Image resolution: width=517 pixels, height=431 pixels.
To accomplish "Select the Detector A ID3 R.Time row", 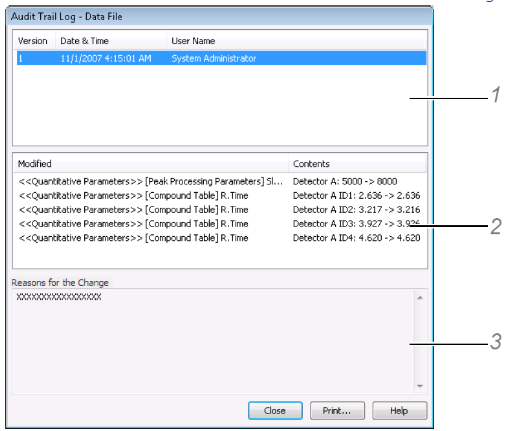I will tap(220, 224).
